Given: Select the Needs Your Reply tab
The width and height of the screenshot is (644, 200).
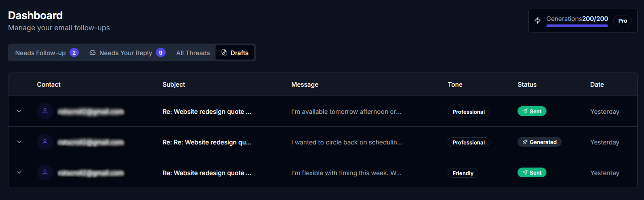Looking at the screenshot, I should point(127,53).
